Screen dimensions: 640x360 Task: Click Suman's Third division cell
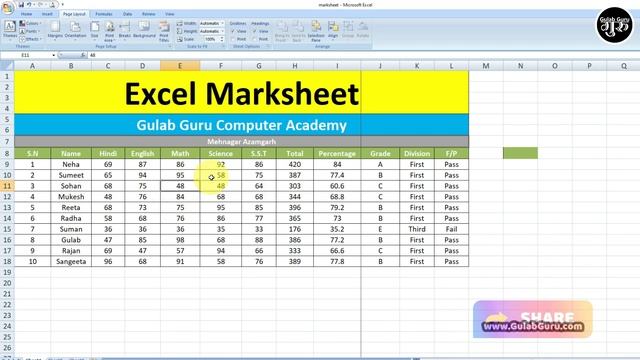[417, 229]
